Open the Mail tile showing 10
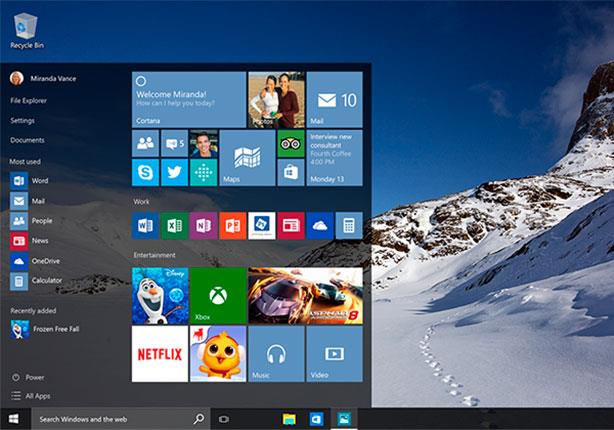 pos(334,99)
